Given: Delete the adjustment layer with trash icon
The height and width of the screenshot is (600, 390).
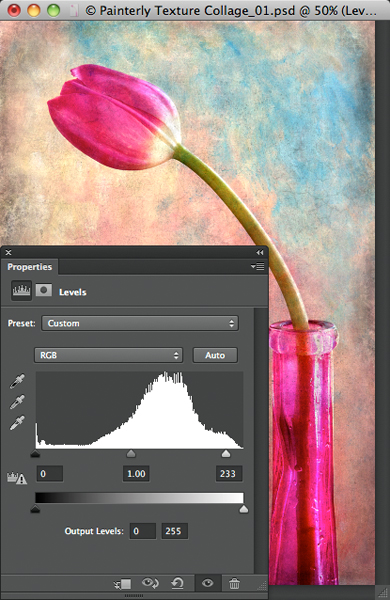Looking at the screenshot, I should [x=234, y=583].
